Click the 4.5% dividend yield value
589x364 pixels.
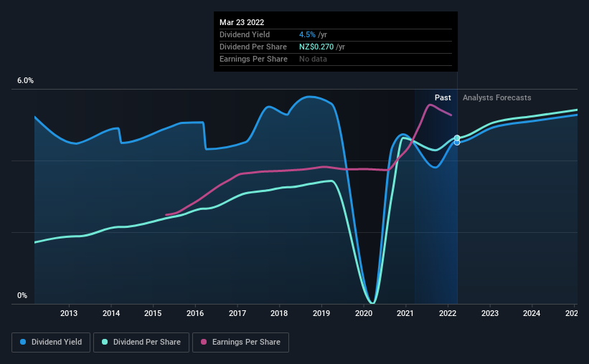click(x=307, y=34)
